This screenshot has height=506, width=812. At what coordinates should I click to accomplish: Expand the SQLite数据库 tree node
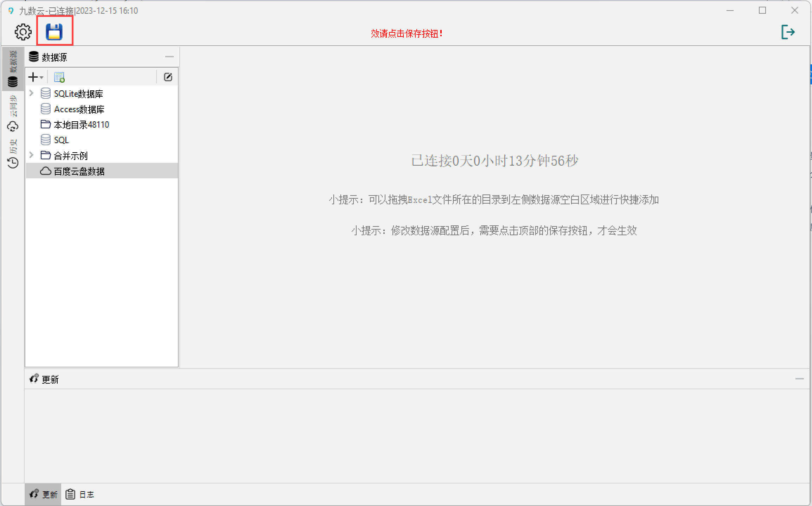(31, 93)
